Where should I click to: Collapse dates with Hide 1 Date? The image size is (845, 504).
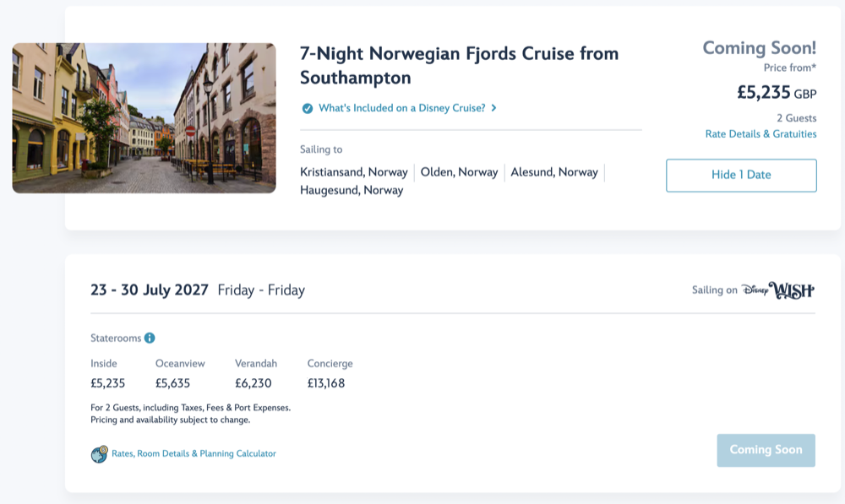pos(741,176)
